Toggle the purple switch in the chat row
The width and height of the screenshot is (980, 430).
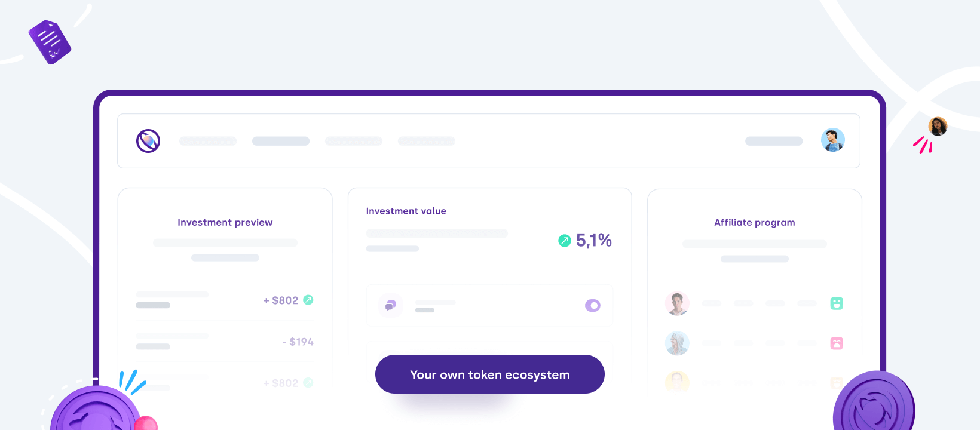[593, 305]
